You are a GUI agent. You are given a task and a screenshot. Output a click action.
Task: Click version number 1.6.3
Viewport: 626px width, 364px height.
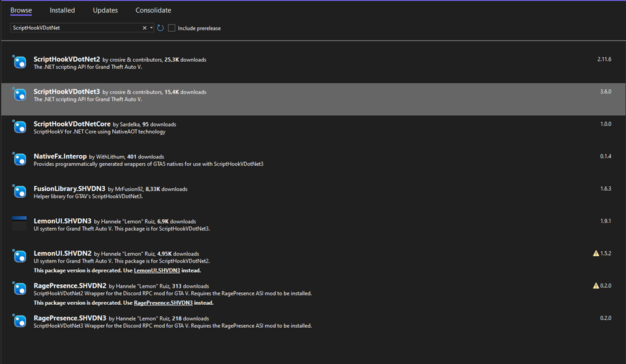pos(605,188)
